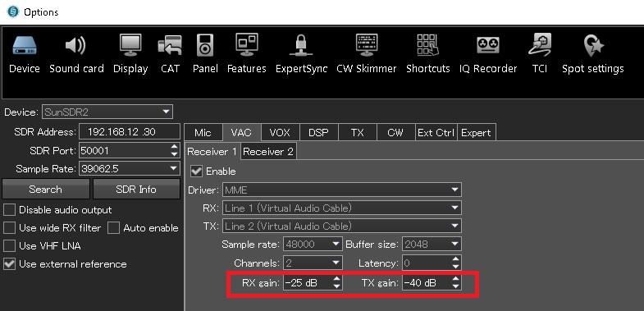The height and width of the screenshot is (311, 644).
Task: Toggle the VAC Enable checkbox
Action: click(x=197, y=172)
